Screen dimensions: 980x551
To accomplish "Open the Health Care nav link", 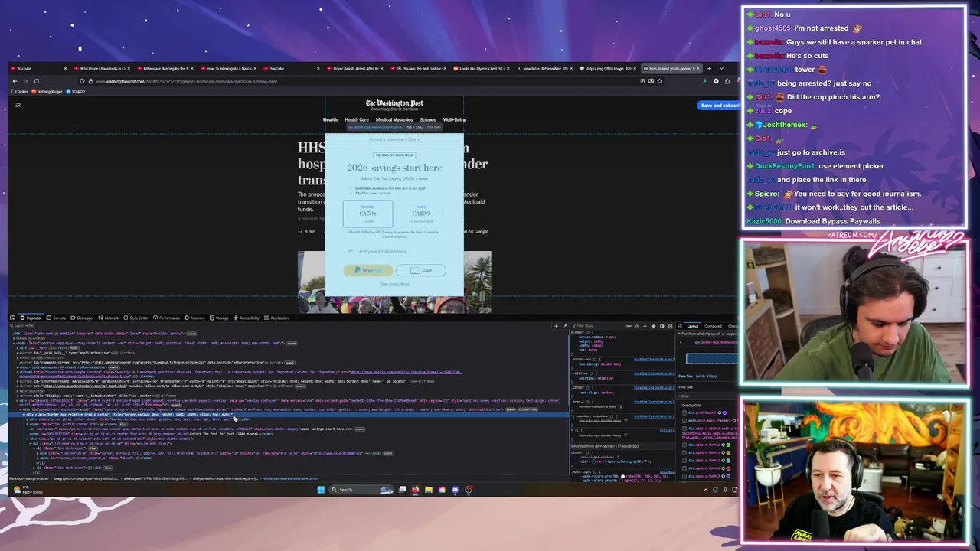I will coord(356,119).
